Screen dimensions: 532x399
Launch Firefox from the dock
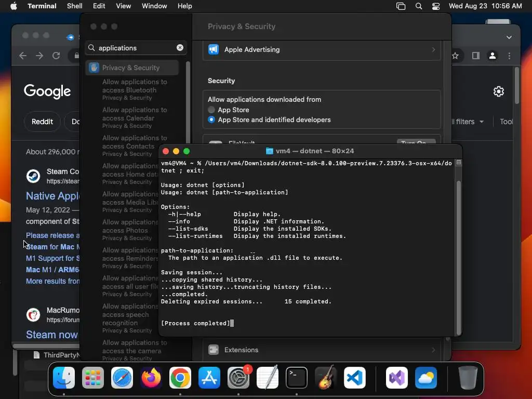(x=151, y=378)
